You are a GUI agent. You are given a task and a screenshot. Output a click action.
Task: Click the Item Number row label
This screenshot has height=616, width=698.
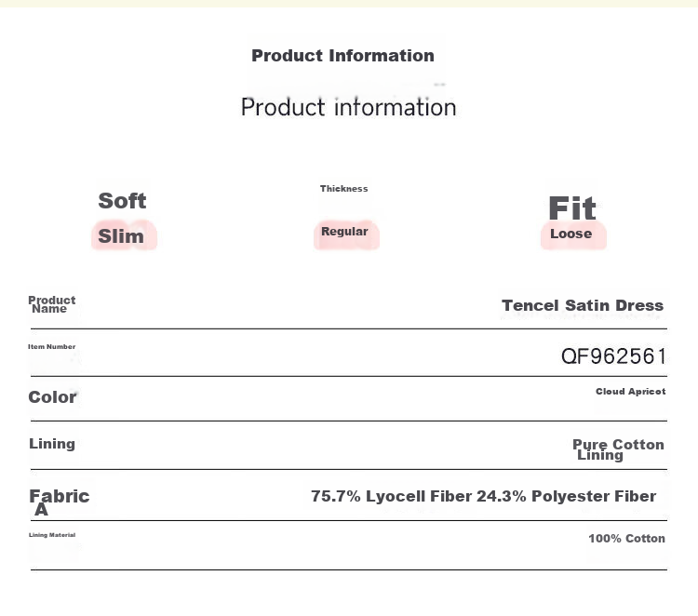[x=51, y=346]
